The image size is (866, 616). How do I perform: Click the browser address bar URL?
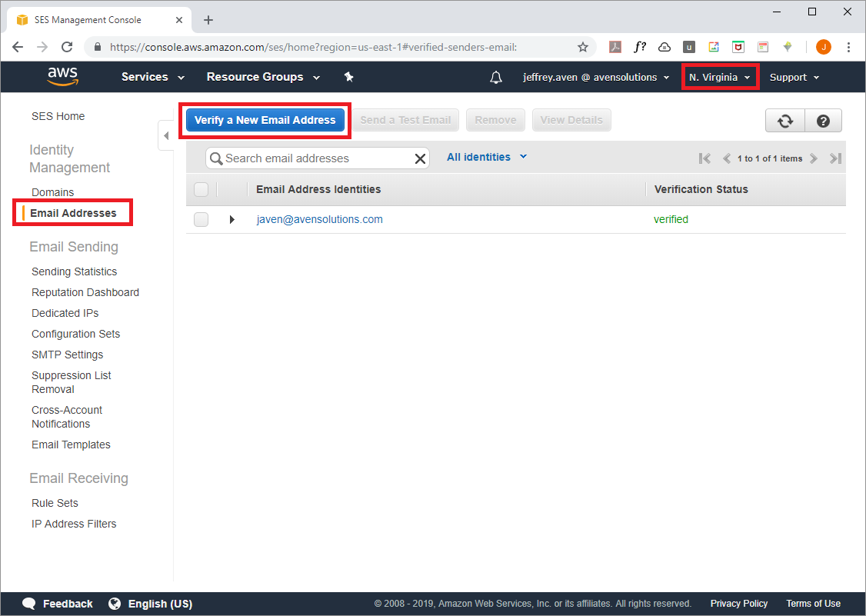coord(313,47)
